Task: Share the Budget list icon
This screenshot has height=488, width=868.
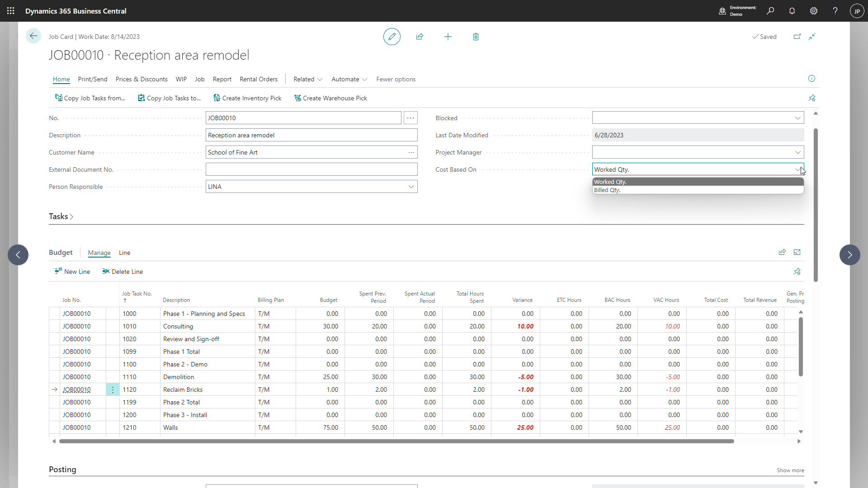Action: pos(782,252)
